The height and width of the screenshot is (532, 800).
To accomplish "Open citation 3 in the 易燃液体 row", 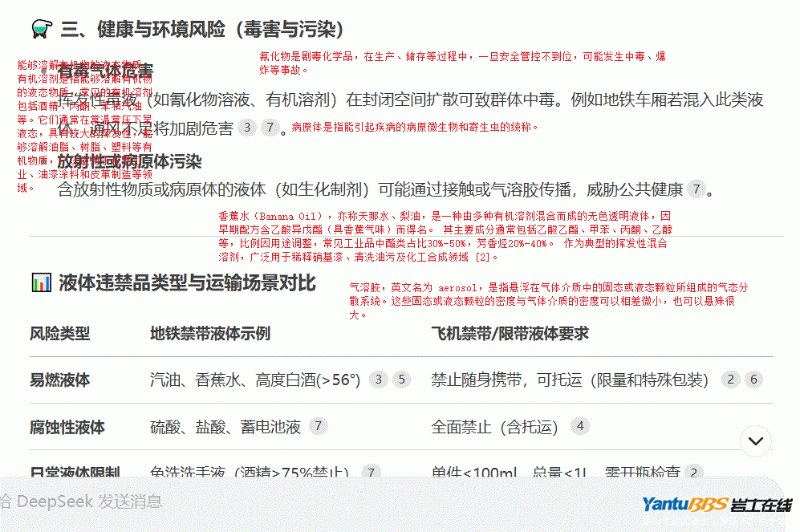I will [x=378, y=380].
